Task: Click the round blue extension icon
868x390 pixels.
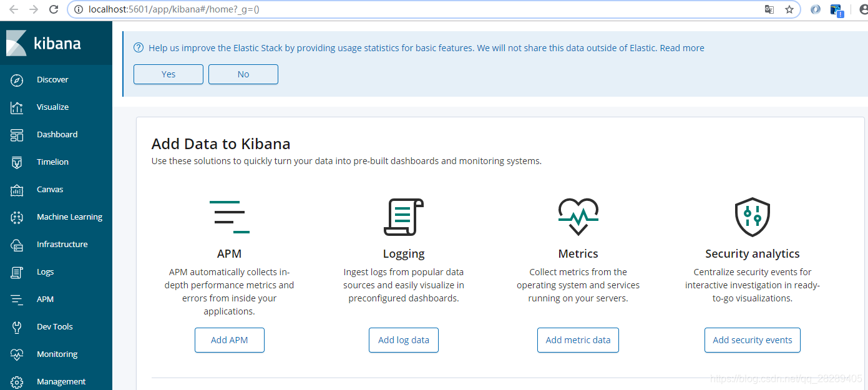Action: pyautogui.click(x=815, y=9)
